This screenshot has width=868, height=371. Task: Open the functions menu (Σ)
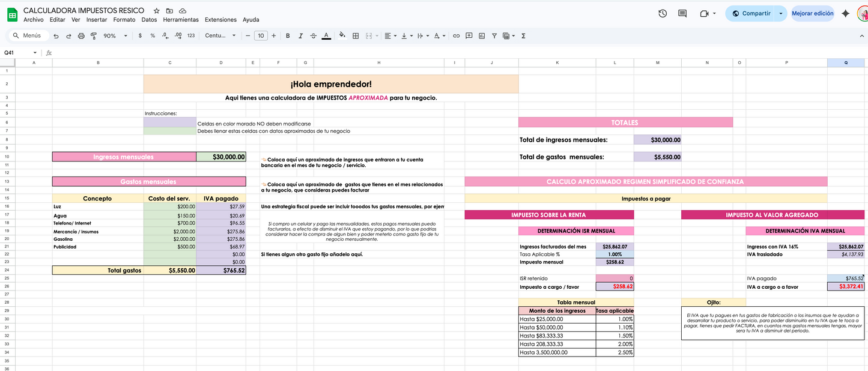(x=523, y=35)
